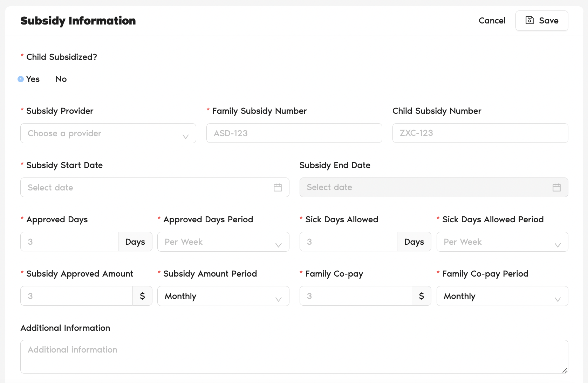Open calendar icon for Subsidy Start Date
This screenshot has width=588, height=383.
coord(278,188)
